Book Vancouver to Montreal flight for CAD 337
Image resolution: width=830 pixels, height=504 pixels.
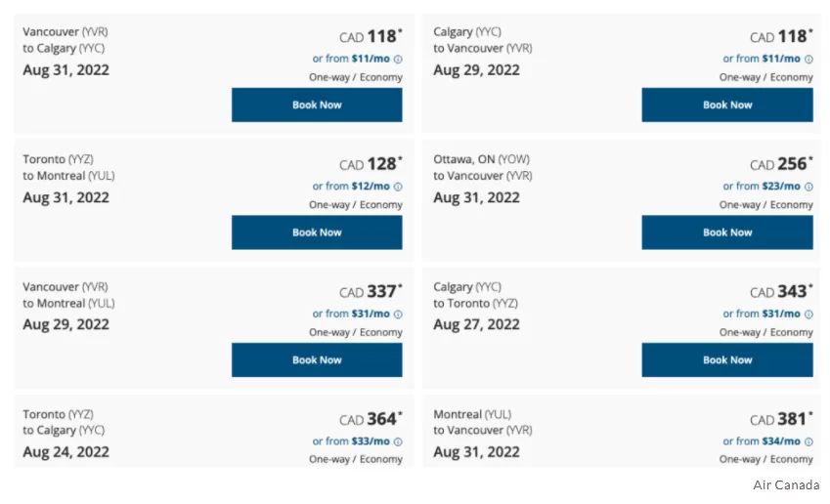pyautogui.click(x=317, y=359)
